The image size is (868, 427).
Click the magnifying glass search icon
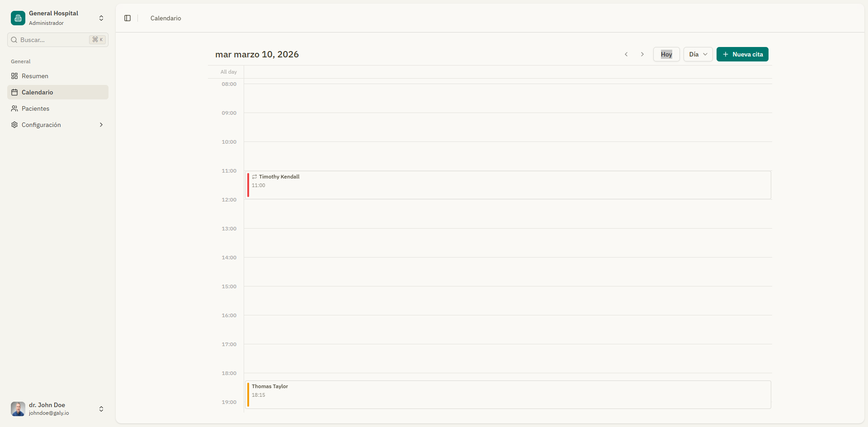[x=14, y=40]
